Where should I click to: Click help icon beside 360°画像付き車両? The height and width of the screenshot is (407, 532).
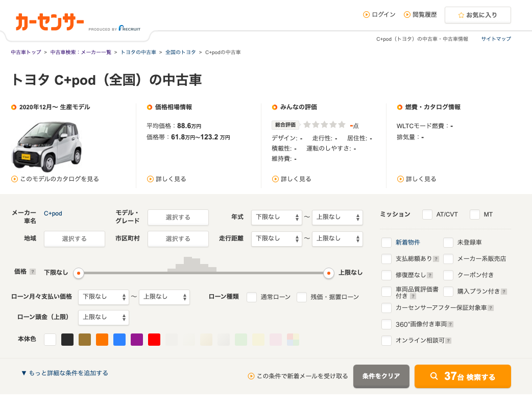coord(450,324)
